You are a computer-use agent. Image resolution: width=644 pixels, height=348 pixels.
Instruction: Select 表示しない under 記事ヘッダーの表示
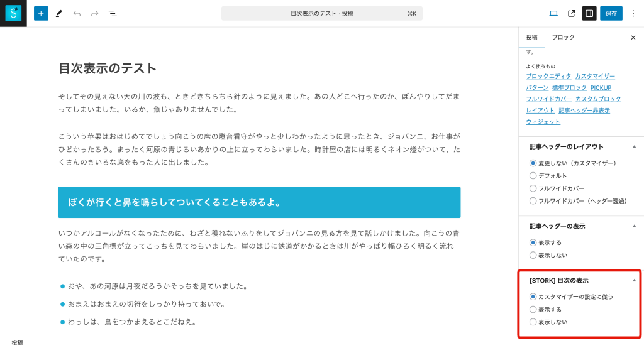point(533,255)
